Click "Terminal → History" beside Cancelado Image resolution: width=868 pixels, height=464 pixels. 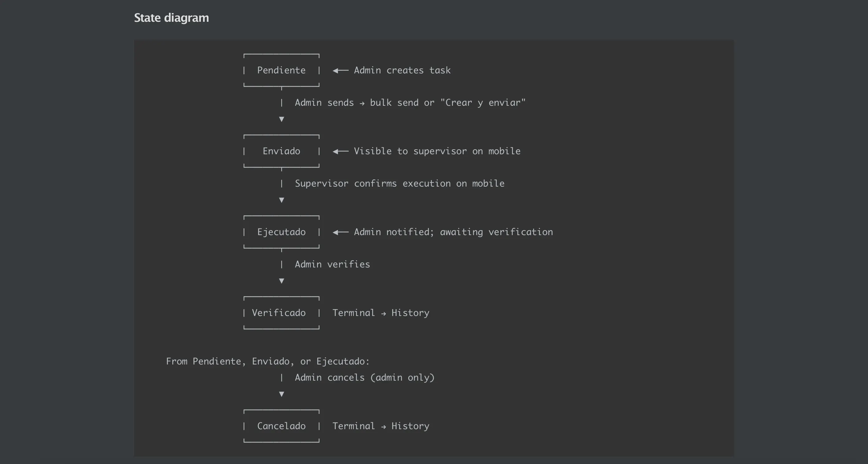(381, 426)
